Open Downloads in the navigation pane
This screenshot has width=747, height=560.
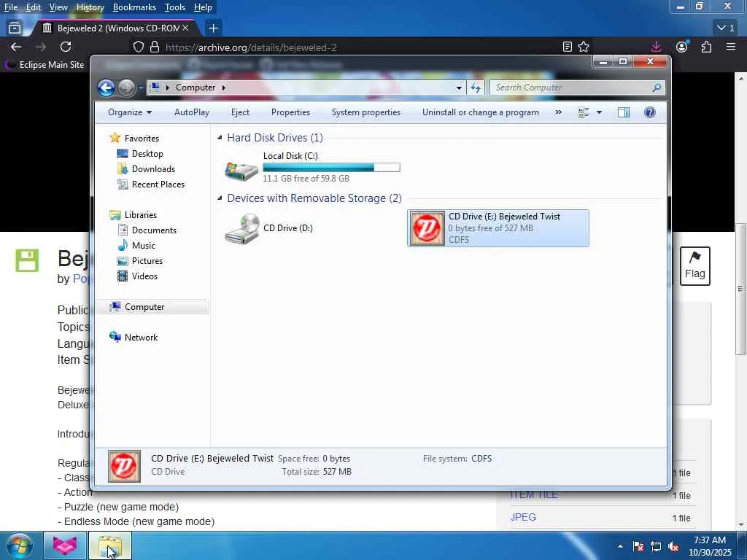153,169
